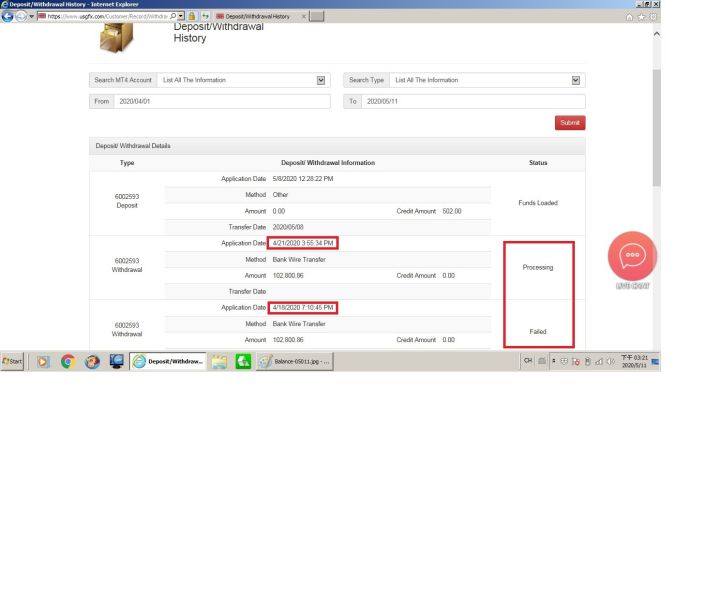Click the network signal tray icon
Image resolution: width=720 pixels, height=600 pixels.
coord(599,362)
